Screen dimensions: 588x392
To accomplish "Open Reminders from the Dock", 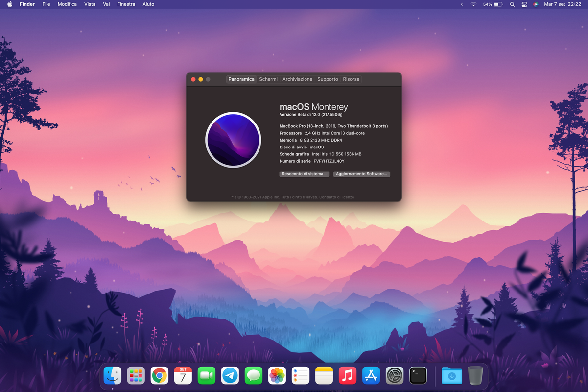I will click(x=301, y=376).
